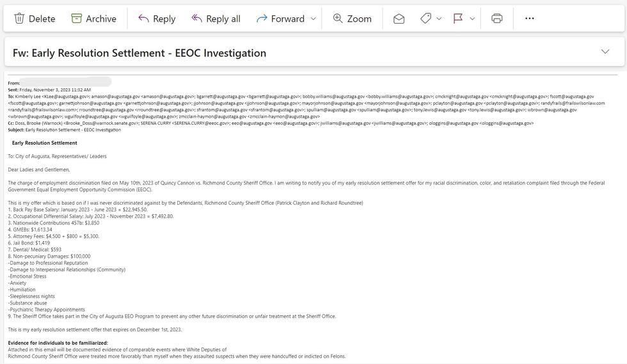Open the more actions ellipsis menu
The image size is (627, 364).
click(529, 19)
